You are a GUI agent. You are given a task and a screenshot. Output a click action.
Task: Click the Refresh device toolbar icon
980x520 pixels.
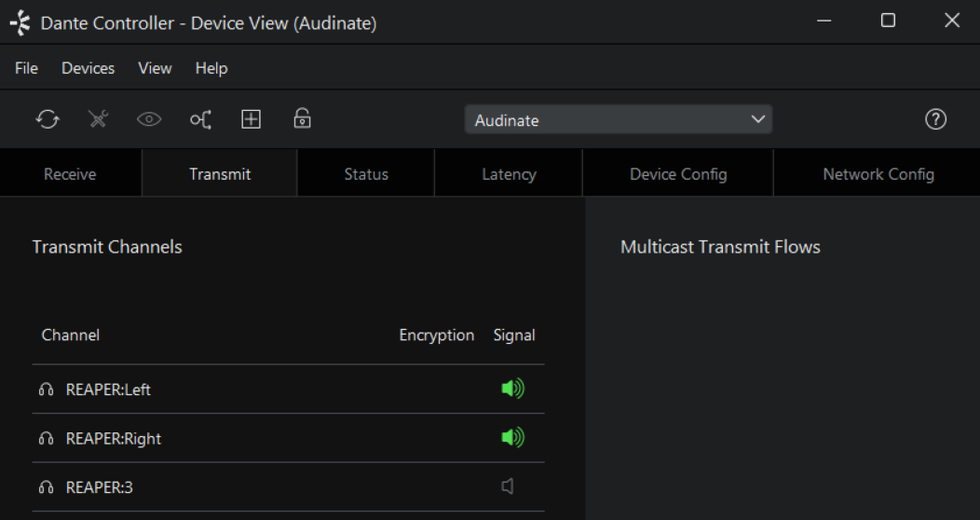pos(48,118)
